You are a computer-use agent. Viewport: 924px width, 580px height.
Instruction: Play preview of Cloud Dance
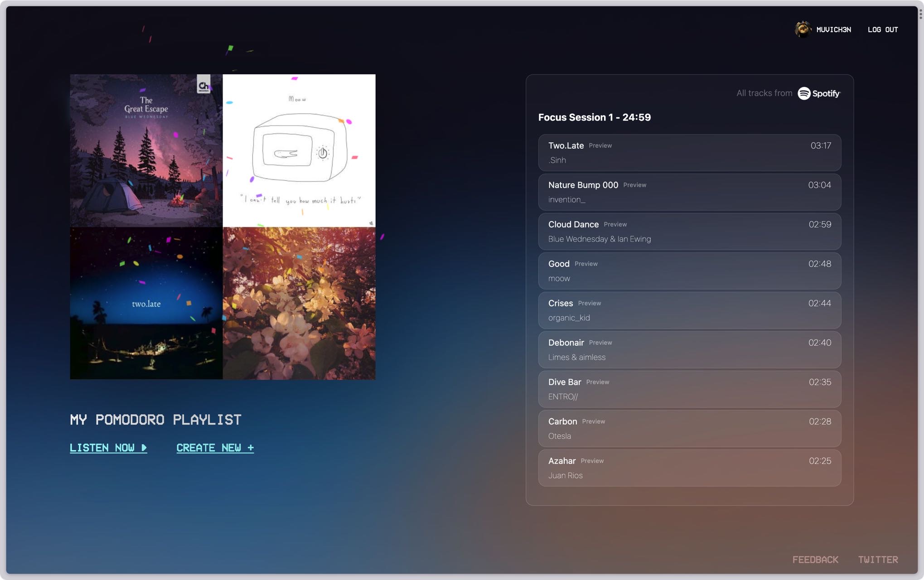(615, 225)
